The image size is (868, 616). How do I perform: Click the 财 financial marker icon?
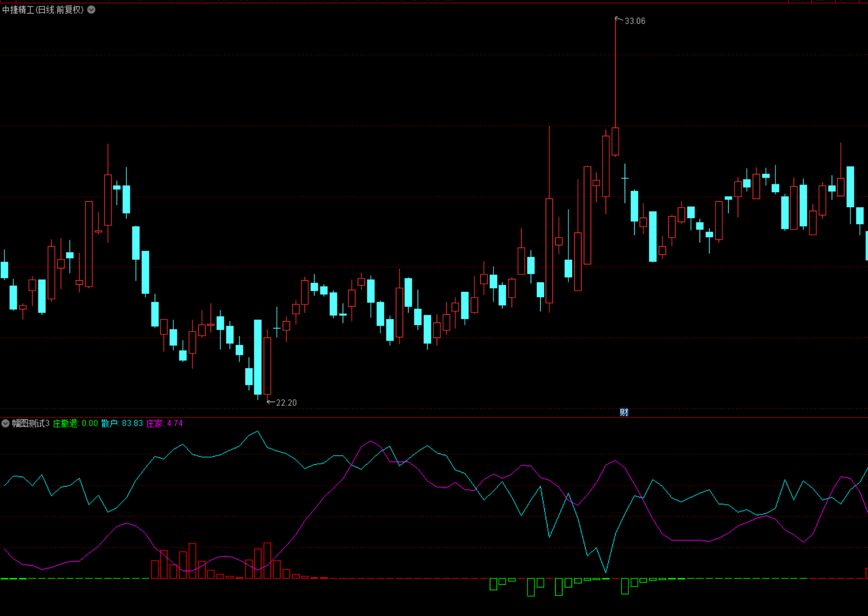pyautogui.click(x=624, y=412)
